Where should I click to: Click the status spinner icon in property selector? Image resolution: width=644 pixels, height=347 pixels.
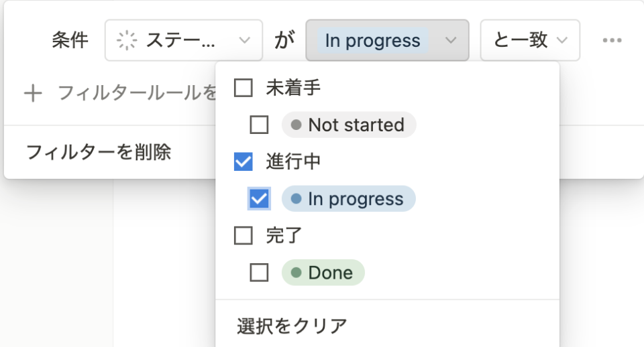tap(127, 40)
